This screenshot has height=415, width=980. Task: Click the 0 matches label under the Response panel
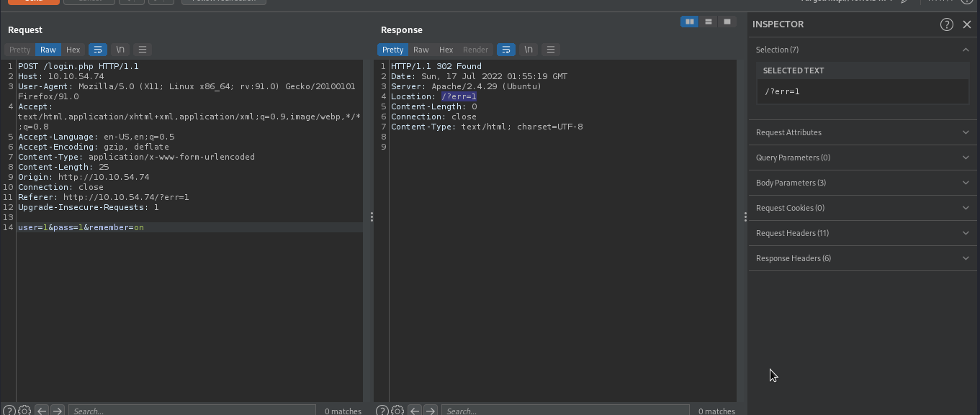point(716,411)
